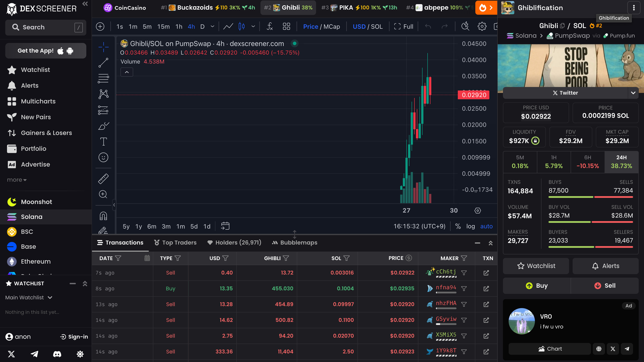Select the trend line drawing tool
Viewport: 644px width, 362px height.
103,62
